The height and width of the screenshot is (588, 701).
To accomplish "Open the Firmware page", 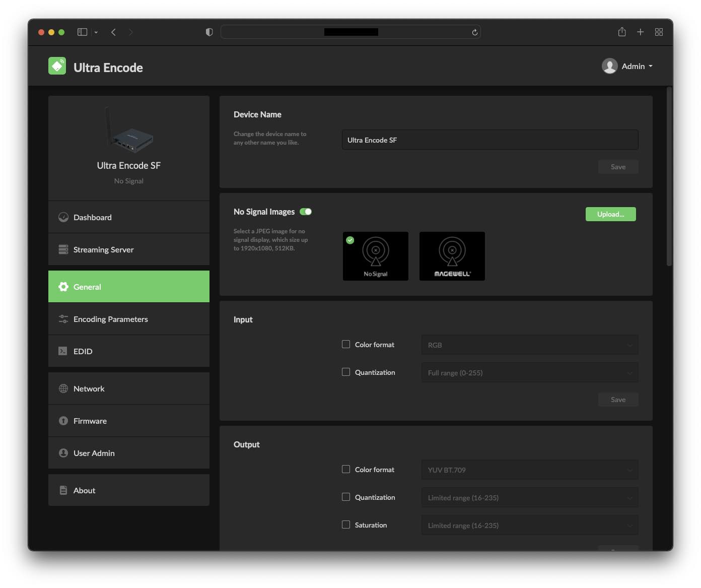I will tap(129, 421).
